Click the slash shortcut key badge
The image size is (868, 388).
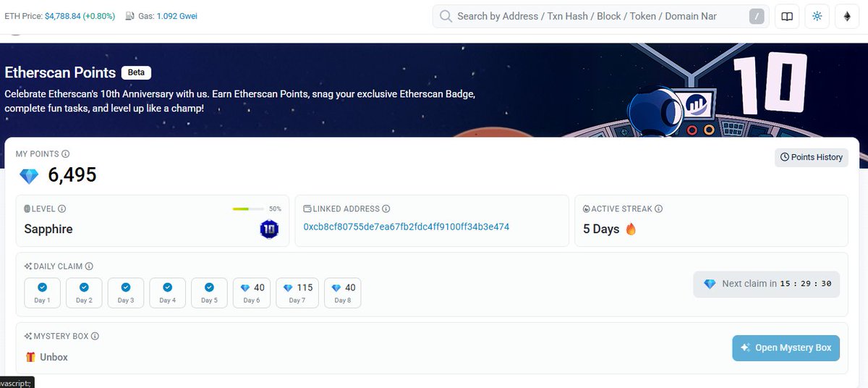757,16
